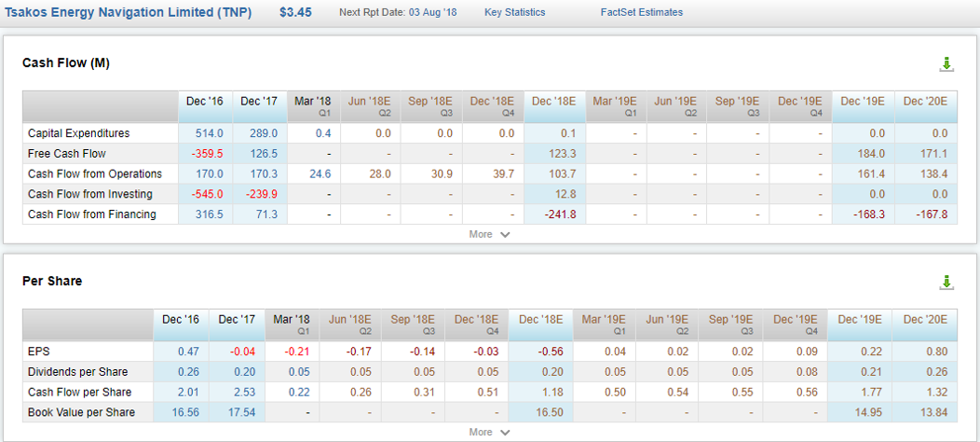
Task: Open the Key Statistics link
Action: [514, 12]
